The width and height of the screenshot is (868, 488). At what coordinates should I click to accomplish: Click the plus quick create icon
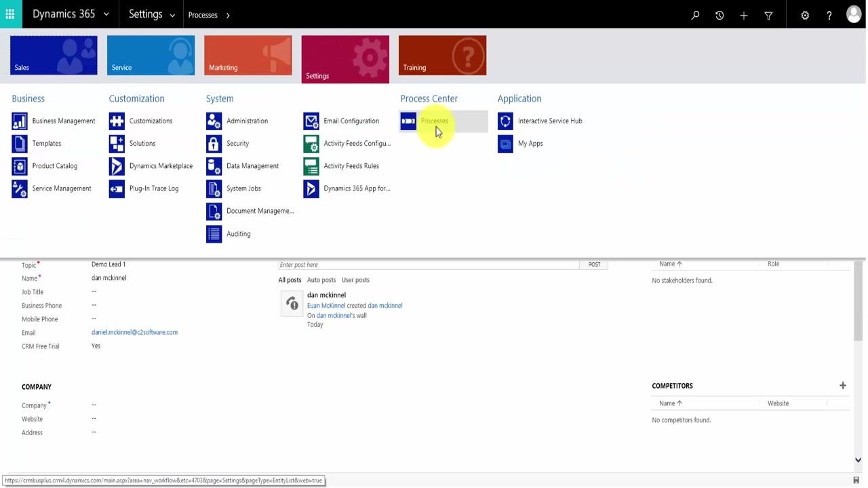click(744, 15)
